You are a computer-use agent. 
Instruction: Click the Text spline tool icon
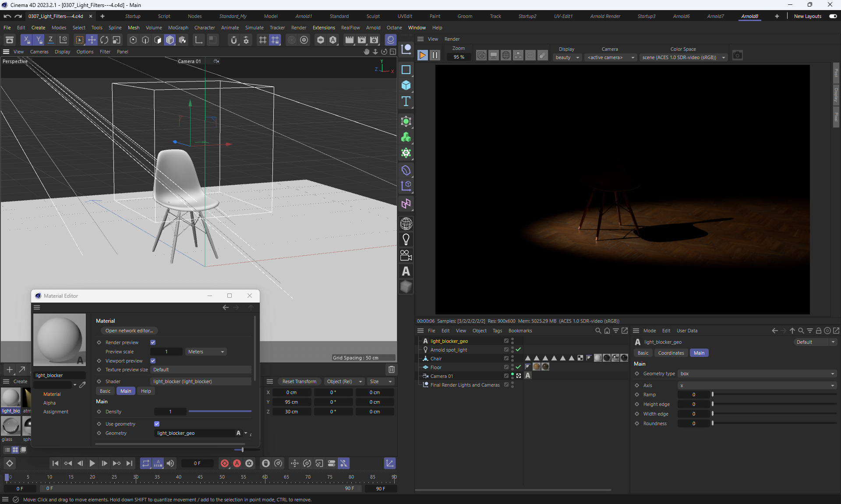[406, 102]
